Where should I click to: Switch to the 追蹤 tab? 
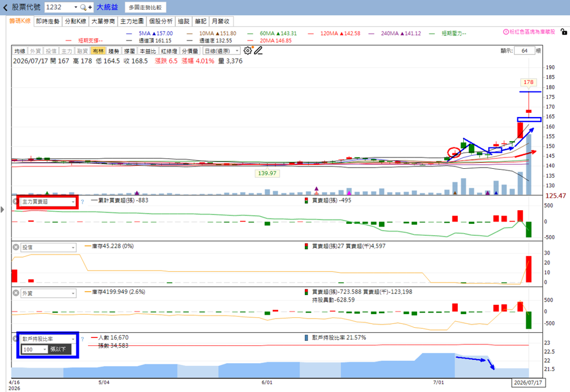pos(183,21)
